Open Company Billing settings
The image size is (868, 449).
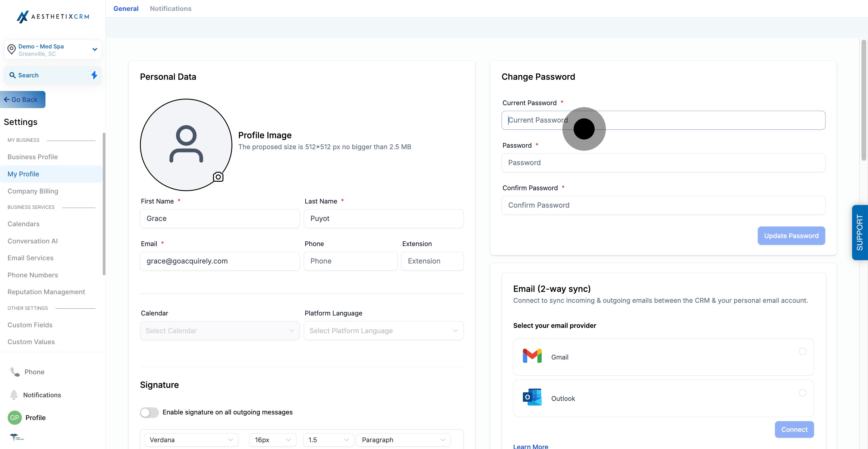pos(33,191)
